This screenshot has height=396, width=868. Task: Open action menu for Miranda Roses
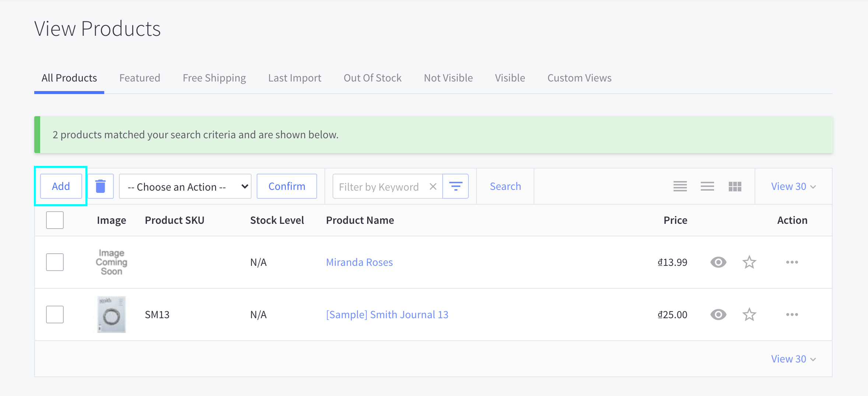[792, 262]
